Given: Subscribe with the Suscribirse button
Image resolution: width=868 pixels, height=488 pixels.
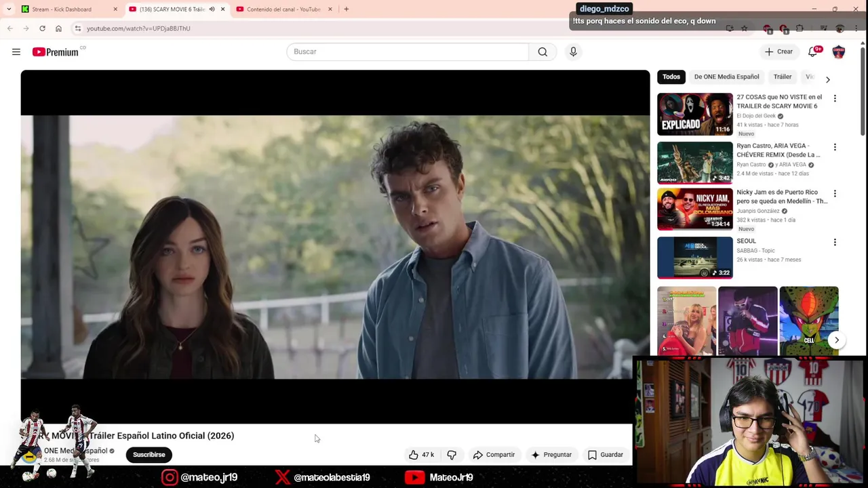Looking at the screenshot, I should pyautogui.click(x=149, y=455).
